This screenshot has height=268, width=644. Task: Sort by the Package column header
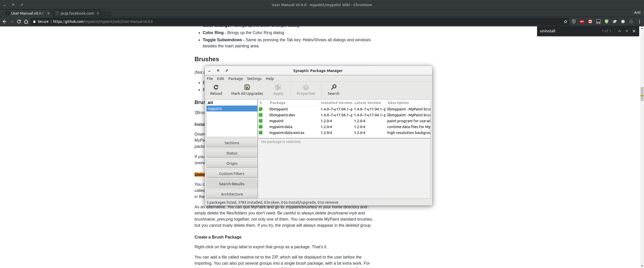tap(294, 103)
